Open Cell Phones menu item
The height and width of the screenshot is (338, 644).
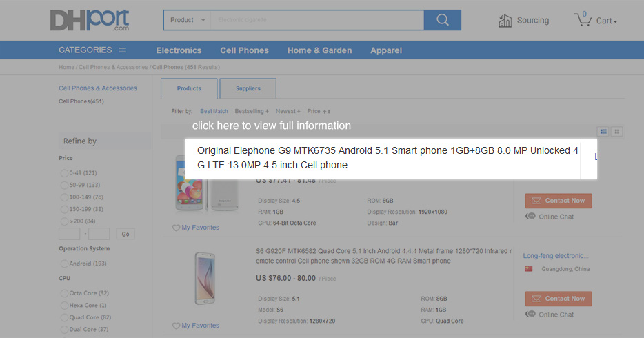coord(244,50)
